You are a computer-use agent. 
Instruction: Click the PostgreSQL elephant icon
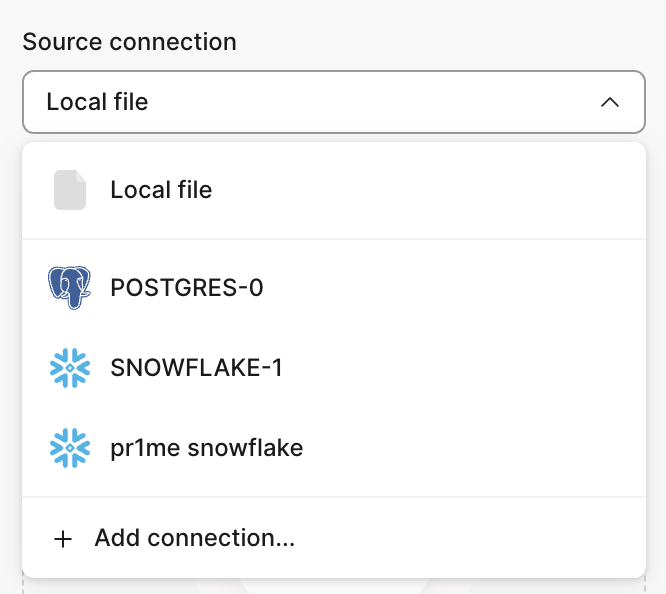tap(69, 288)
